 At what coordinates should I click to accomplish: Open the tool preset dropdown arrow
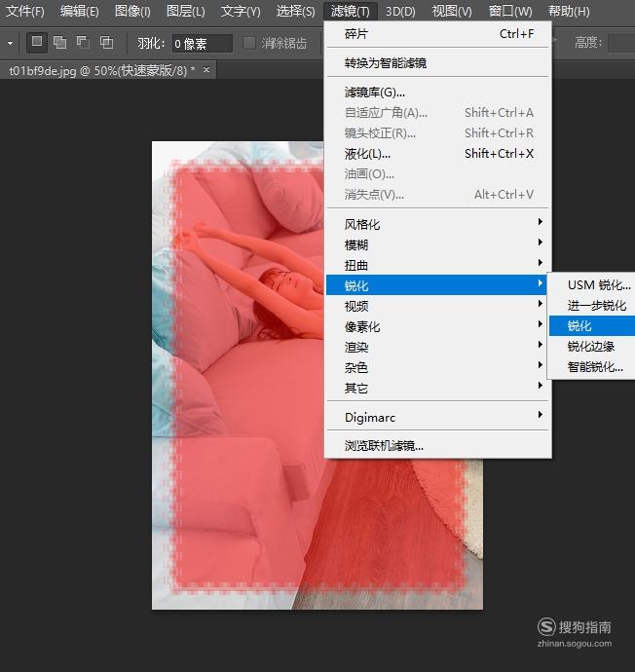click(x=10, y=43)
